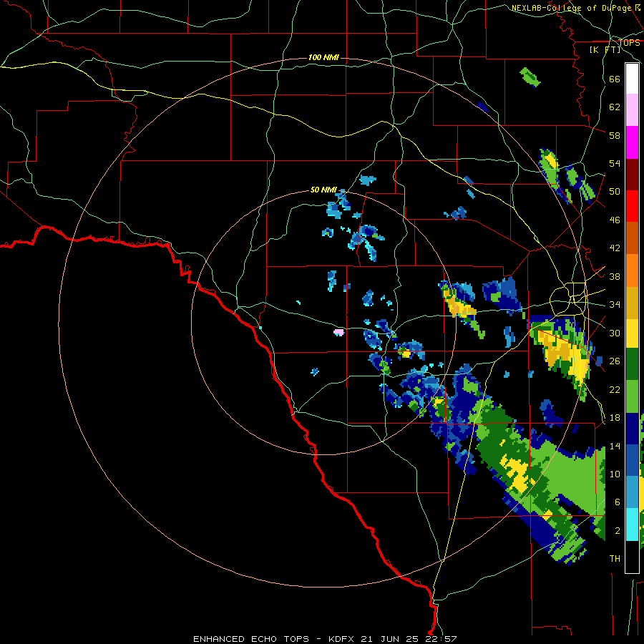Click the small pink echo near map center

point(338,332)
